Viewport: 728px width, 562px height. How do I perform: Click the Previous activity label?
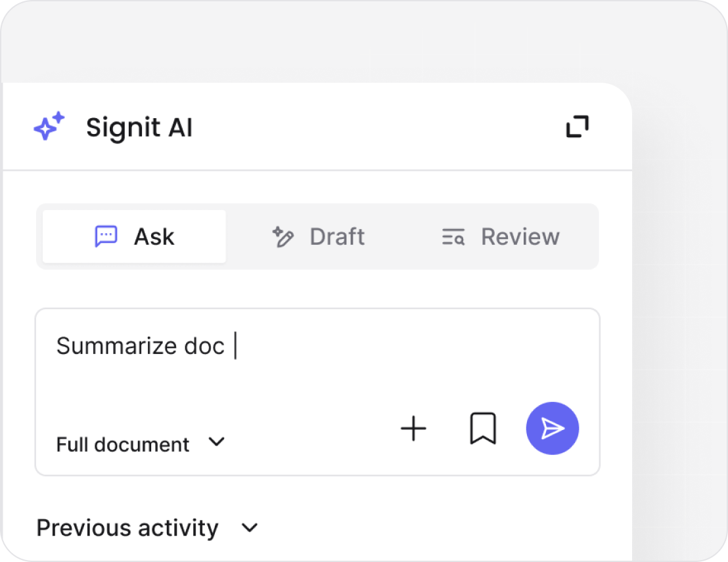pos(127,528)
